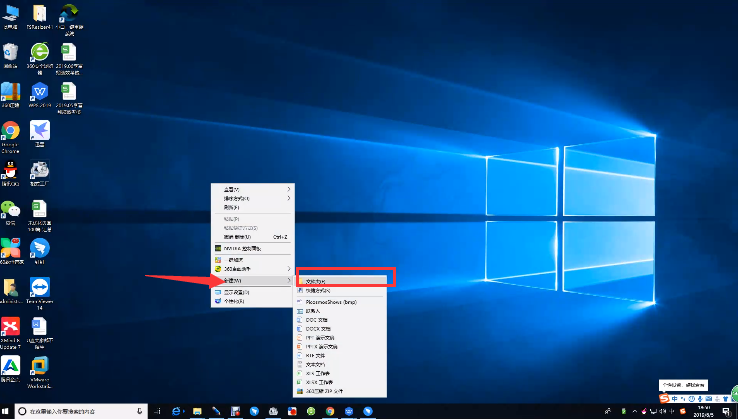Launch WeChat from the desktop

pyautogui.click(x=11, y=209)
